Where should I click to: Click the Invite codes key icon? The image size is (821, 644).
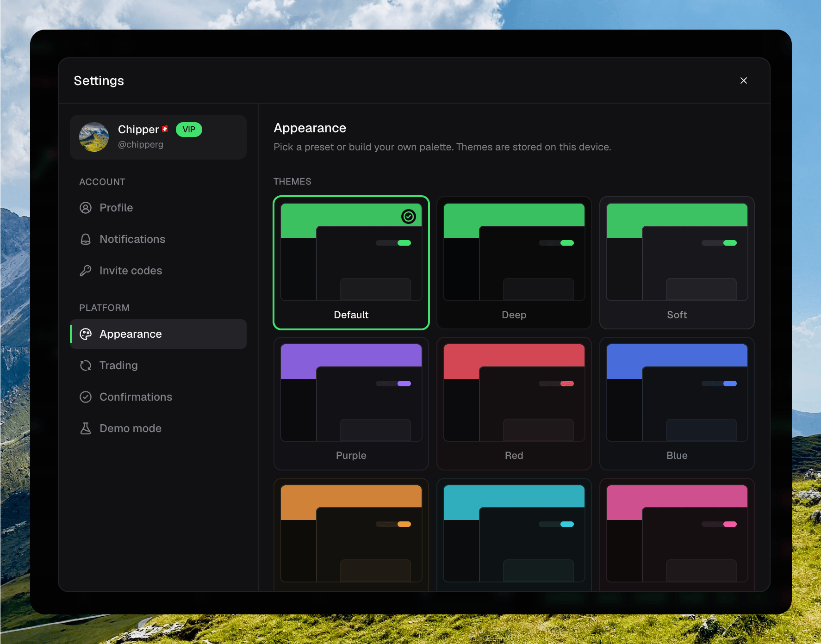(x=86, y=271)
